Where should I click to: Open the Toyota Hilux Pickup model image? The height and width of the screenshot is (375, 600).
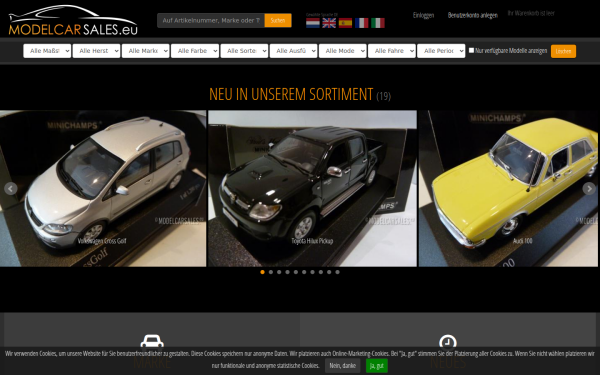312,188
